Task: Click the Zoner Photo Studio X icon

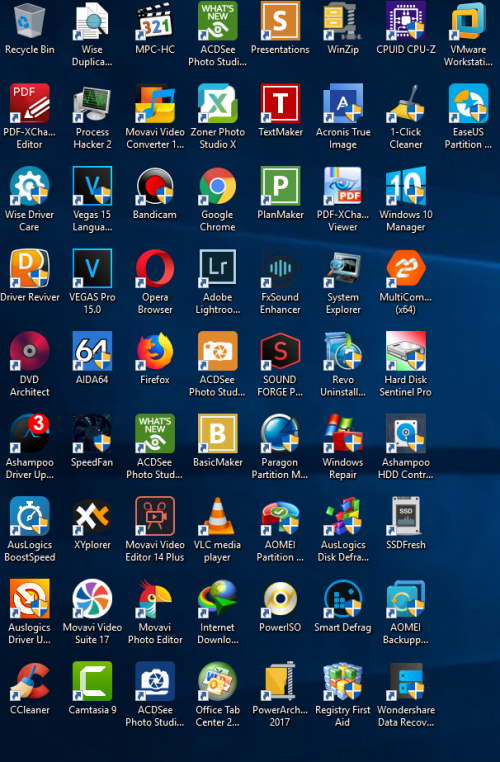Action: (x=217, y=103)
